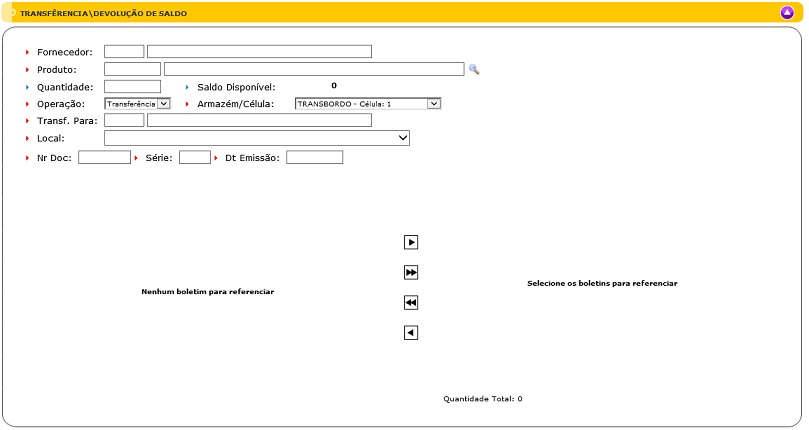
Task: Click the move all left double-arrow button
Action: (411, 302)
